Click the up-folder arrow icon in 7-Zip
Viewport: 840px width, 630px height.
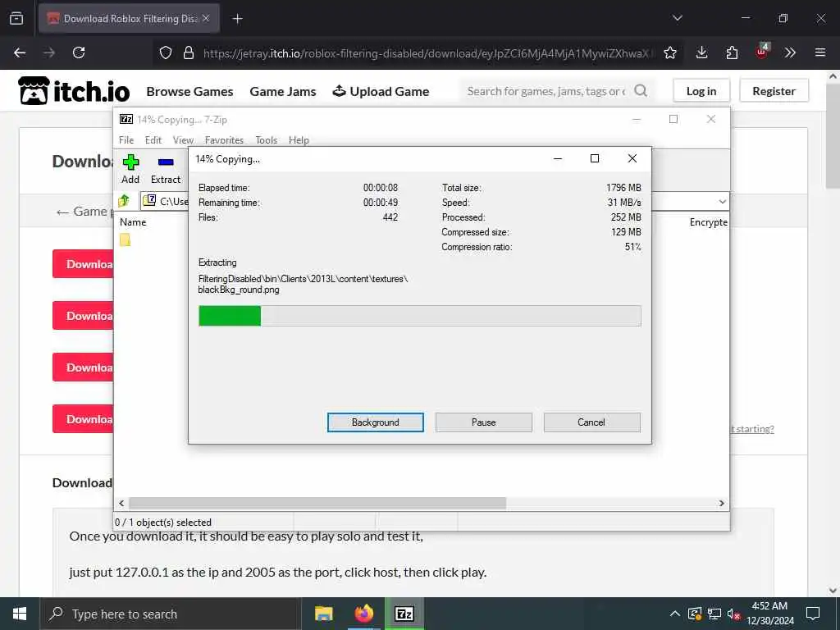[125, 201]
